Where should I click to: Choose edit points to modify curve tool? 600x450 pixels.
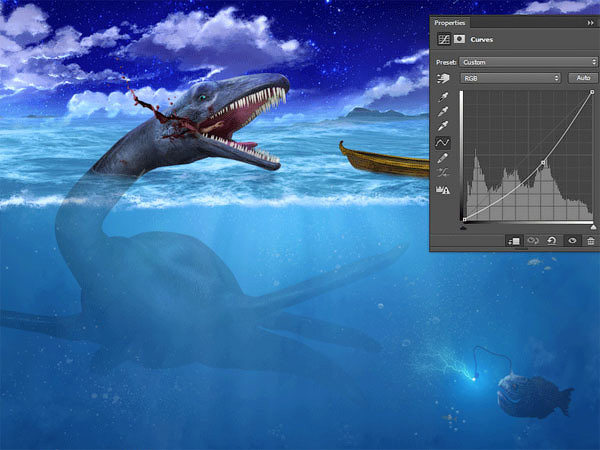[x=443, y=143]
